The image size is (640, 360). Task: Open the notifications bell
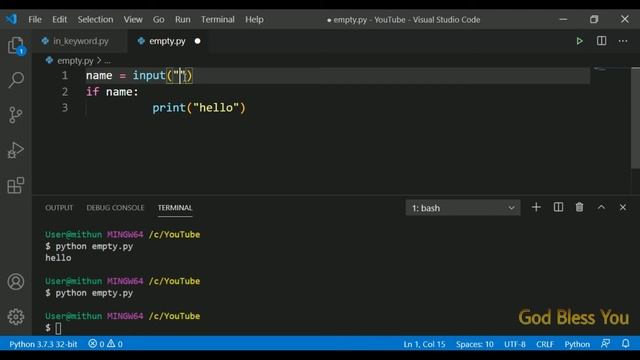click(625, 344)
